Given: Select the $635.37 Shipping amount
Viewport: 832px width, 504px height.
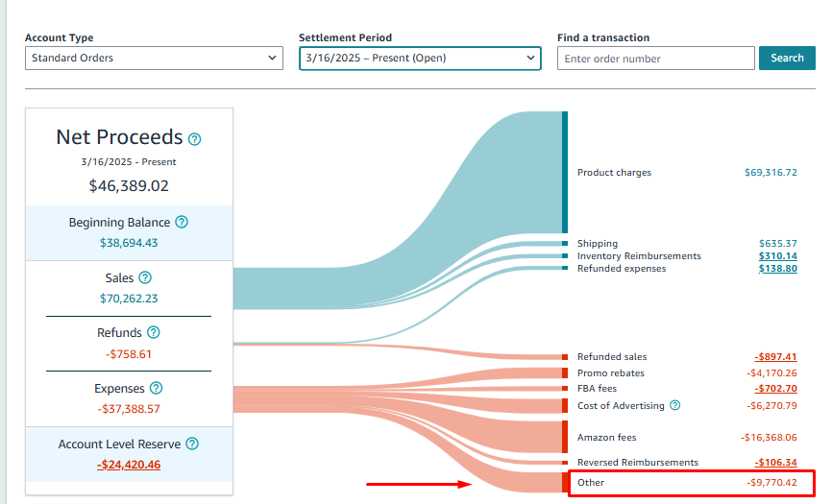Looking at the screenshot, I should (x=777, y=243).
